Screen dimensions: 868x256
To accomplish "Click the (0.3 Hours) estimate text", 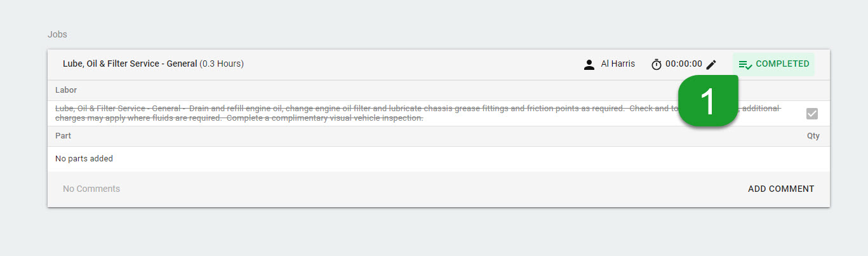I will pyautogui.click(x=222, y=64).
